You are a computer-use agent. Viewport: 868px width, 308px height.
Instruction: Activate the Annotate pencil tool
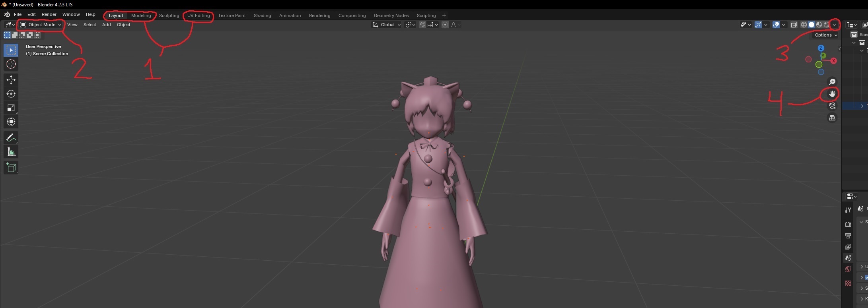pyautogui.click(x=11, y=138)
